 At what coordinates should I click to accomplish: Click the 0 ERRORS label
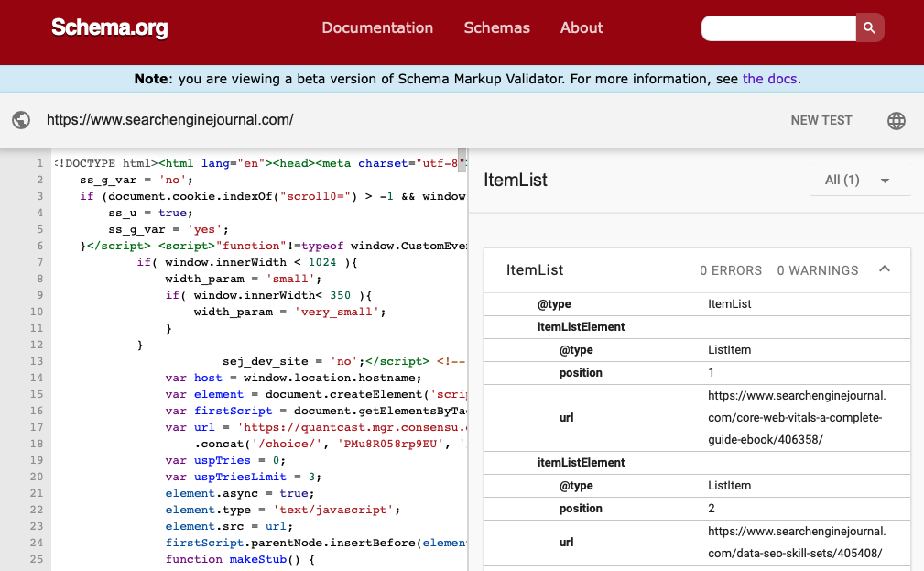tap(731, 270)
